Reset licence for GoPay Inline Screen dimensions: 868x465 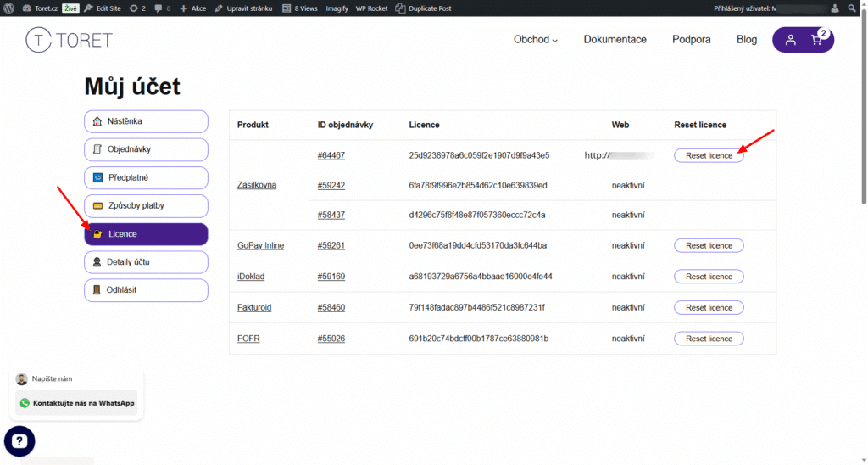point(709,245)
